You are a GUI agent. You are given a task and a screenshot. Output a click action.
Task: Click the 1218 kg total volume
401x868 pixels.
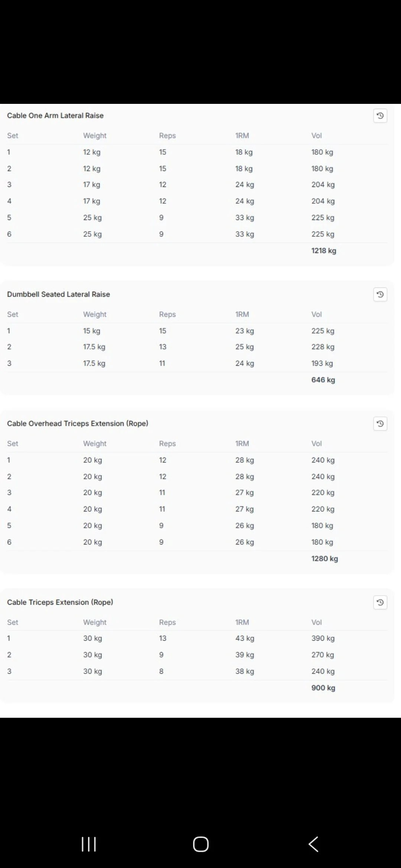point(324,251)
